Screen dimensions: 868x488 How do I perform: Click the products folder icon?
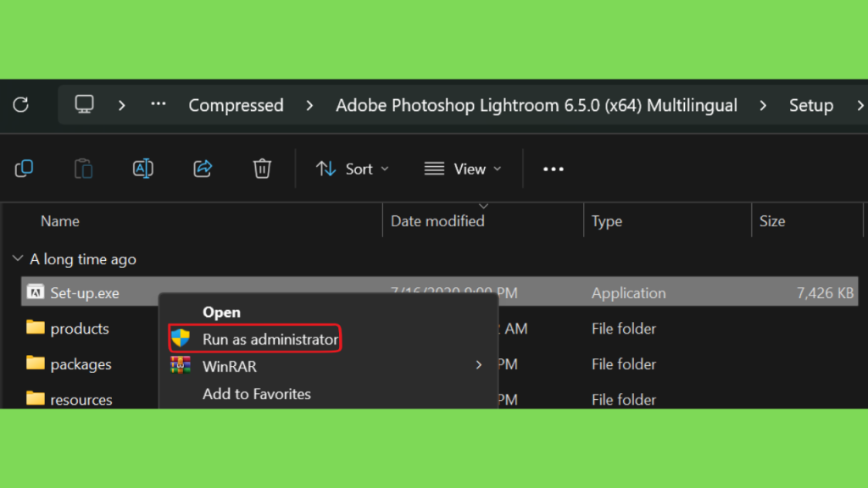36,327
